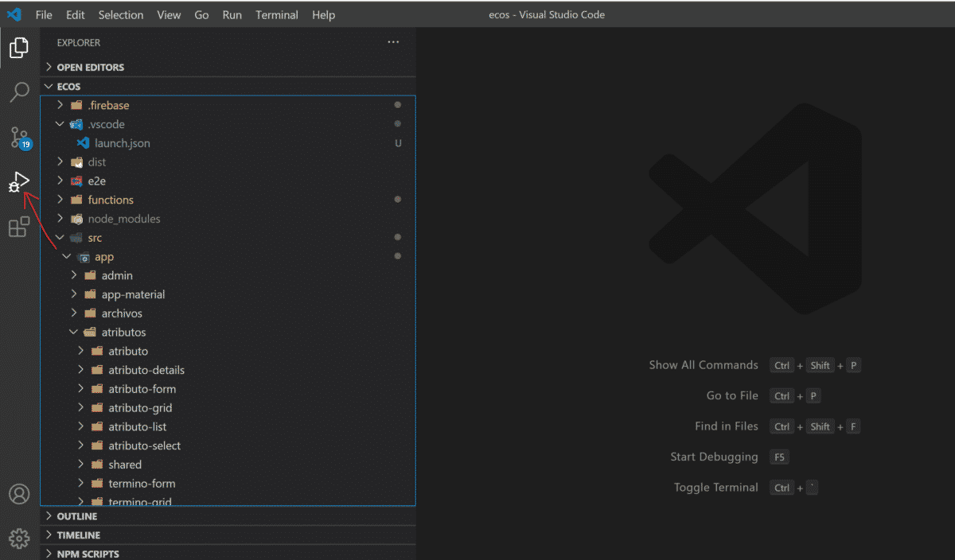Screen dimensions: 955x560
Task: Select the atributo-grid folder name
Action: (x=141, y=408)
